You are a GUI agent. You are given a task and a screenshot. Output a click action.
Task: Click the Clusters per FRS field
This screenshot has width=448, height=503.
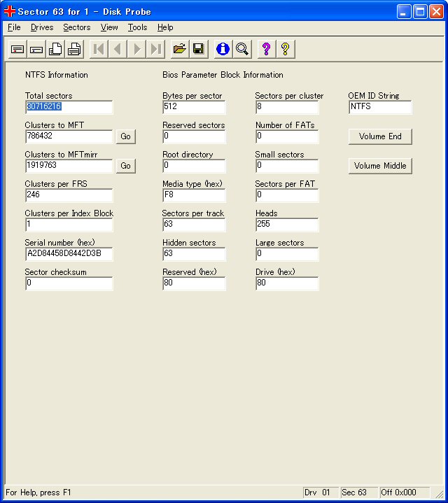(69, 195)
